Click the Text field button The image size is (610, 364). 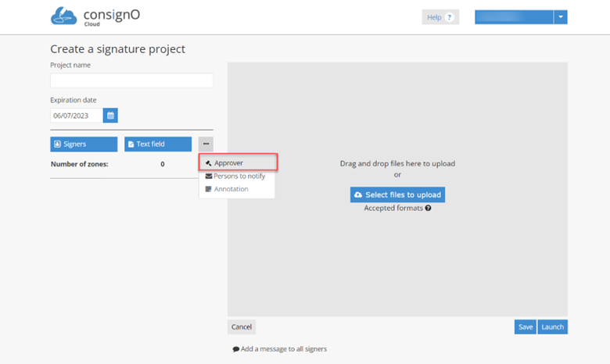158,145
